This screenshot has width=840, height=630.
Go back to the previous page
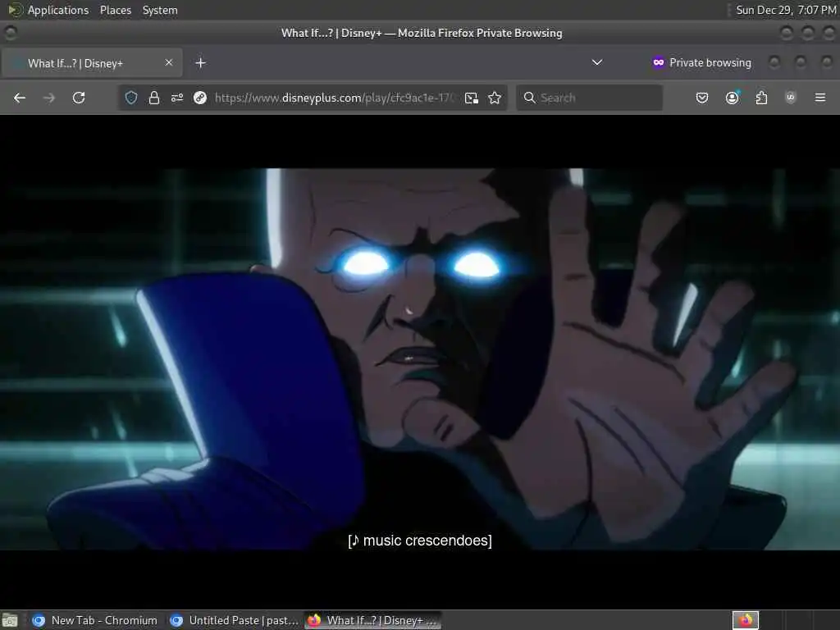point(20,98)
